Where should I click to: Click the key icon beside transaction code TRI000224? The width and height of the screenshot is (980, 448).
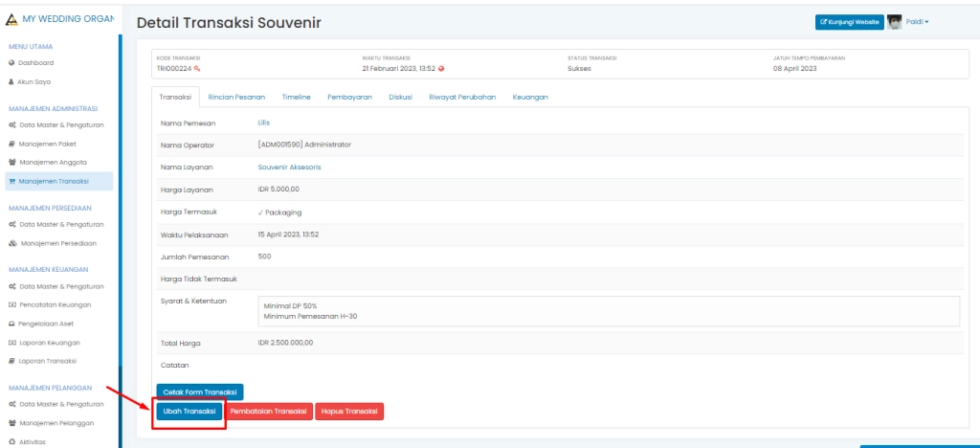point(197,69)
